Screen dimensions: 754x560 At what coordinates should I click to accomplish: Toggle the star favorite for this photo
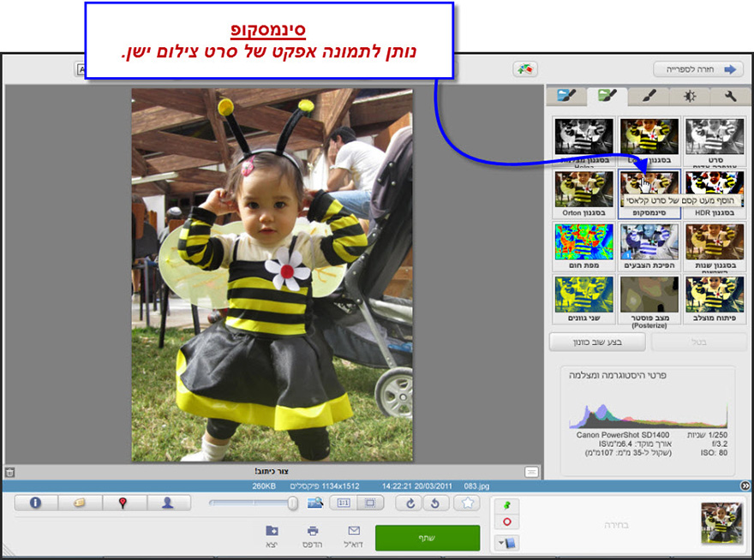pos(467,503)
